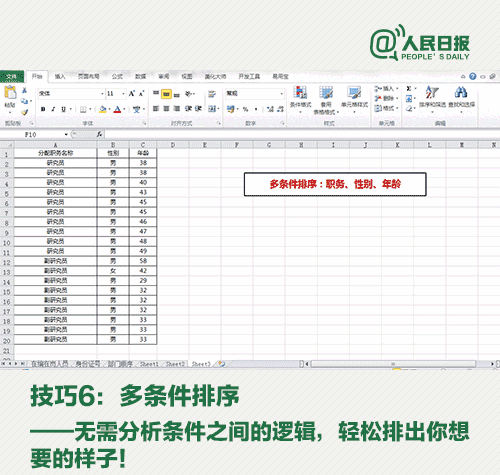
Task: Toggle the highlighted Middle Align button
Action: [166, 94]
